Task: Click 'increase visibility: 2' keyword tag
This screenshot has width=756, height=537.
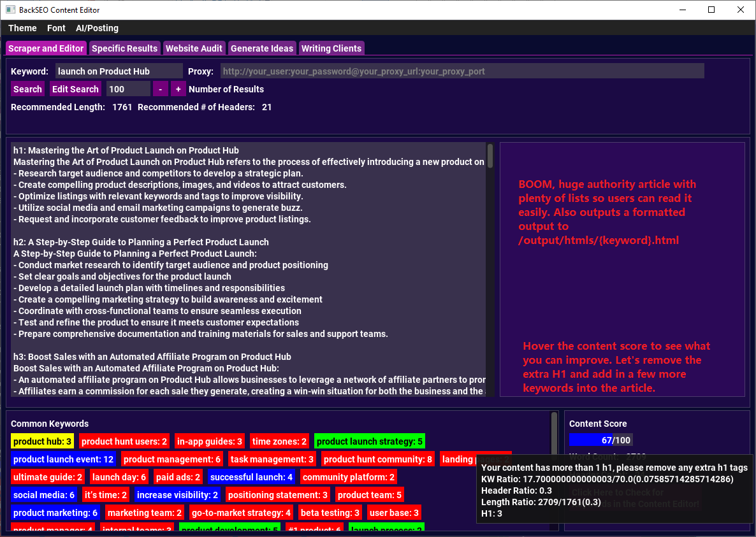Action: [x=177, y=495]
